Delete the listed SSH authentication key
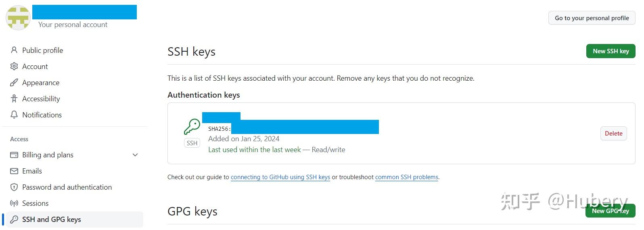Image resolution: width=644 pixels, height=230 pixels. pos(613,134)
